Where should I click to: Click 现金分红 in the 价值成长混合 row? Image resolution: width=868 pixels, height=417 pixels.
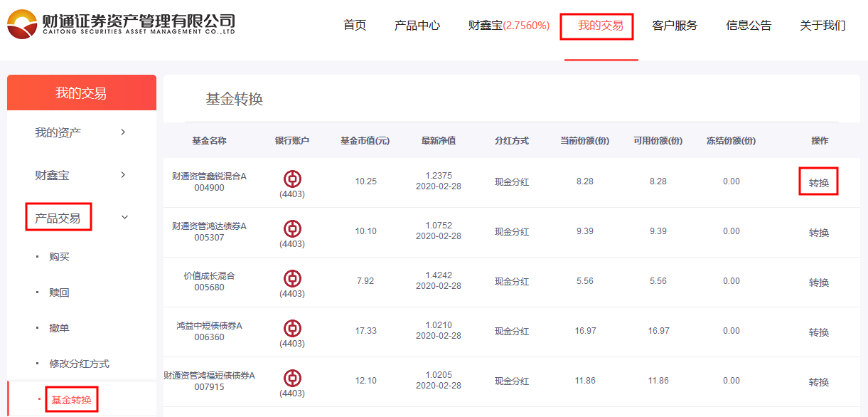point(512,281)
